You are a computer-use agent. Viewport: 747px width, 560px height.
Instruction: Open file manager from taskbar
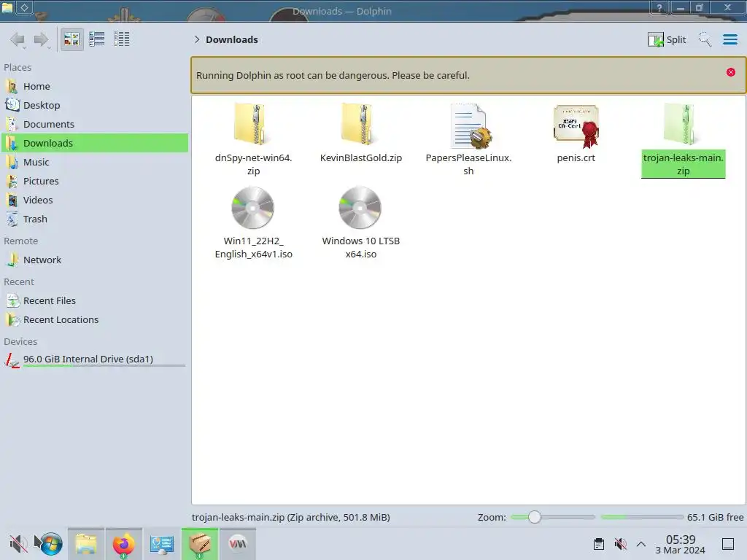coord(86,544)
